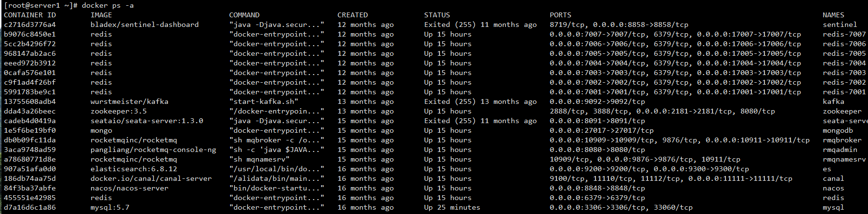Click container ID 5cc2b4296f72
The width and height of the screenshot is (868, 214).
pyautogui.click(x=30, y=44)
